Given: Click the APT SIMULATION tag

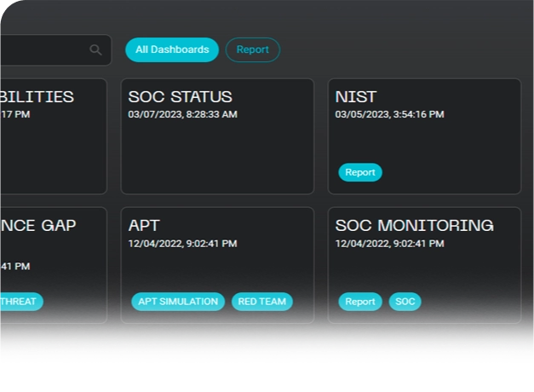Looking at the screenshot, I should pyautogui.click(x=178, y=302).
